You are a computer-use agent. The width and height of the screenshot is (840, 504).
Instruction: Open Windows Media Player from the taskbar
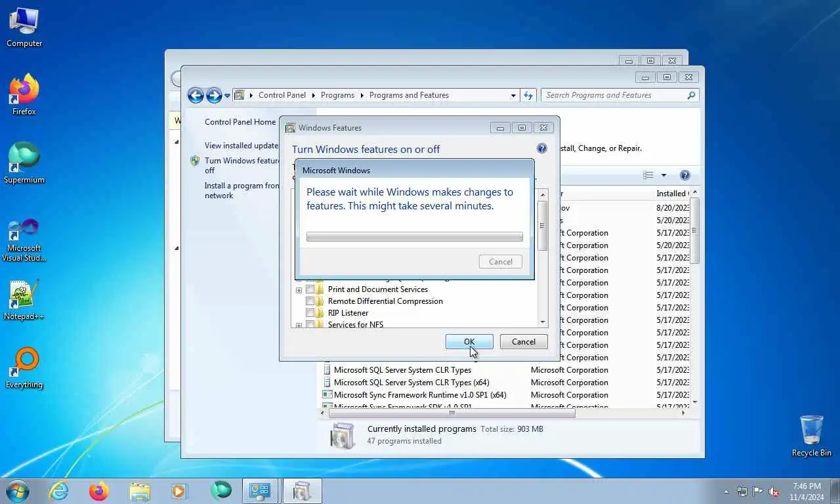click(179, 491)
